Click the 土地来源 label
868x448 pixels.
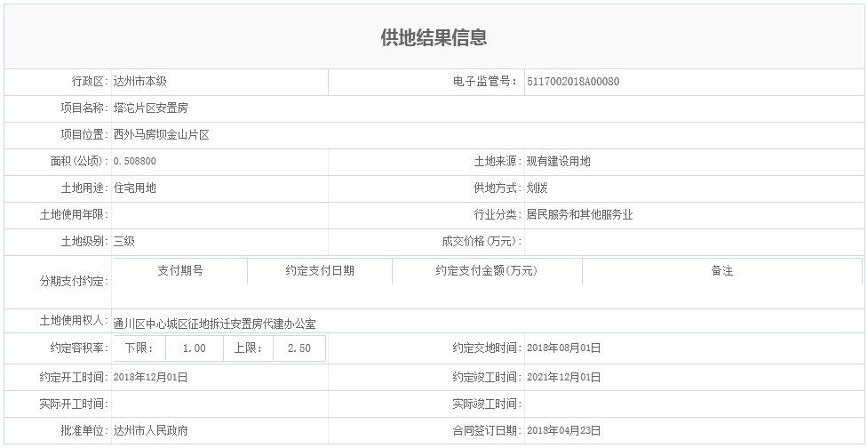coord(498,161)
